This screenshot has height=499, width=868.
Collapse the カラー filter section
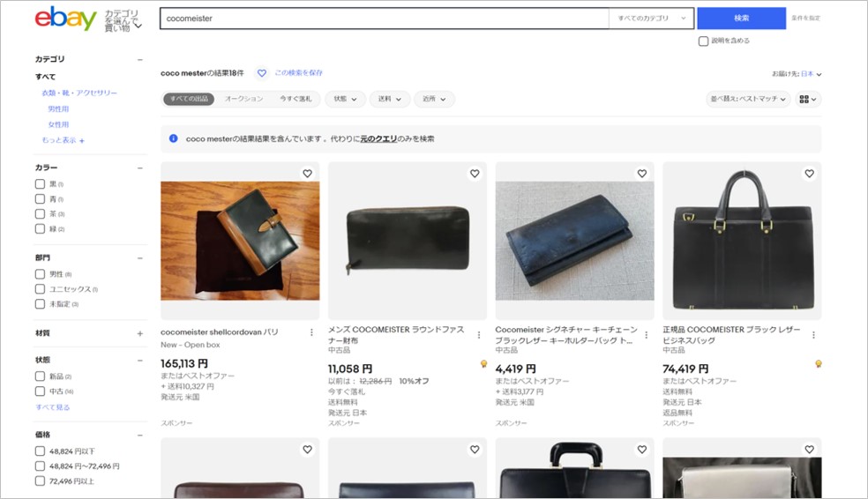click(x=140, y=168)
